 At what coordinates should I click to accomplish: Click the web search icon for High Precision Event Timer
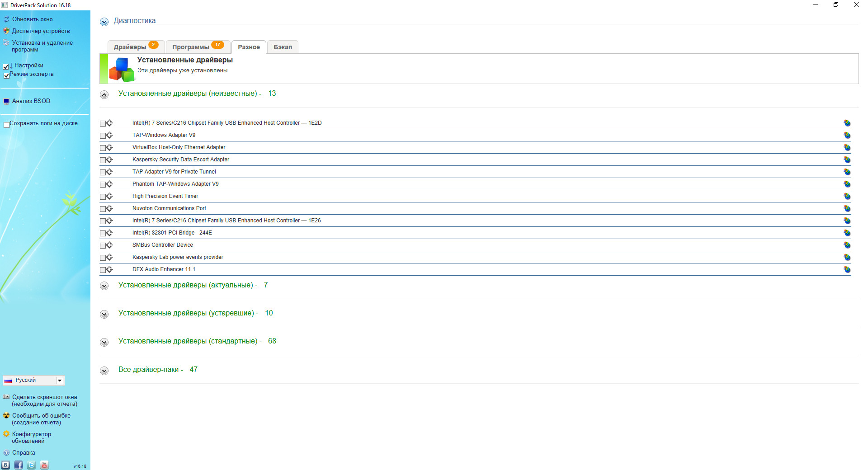click(x=847, y=196)
